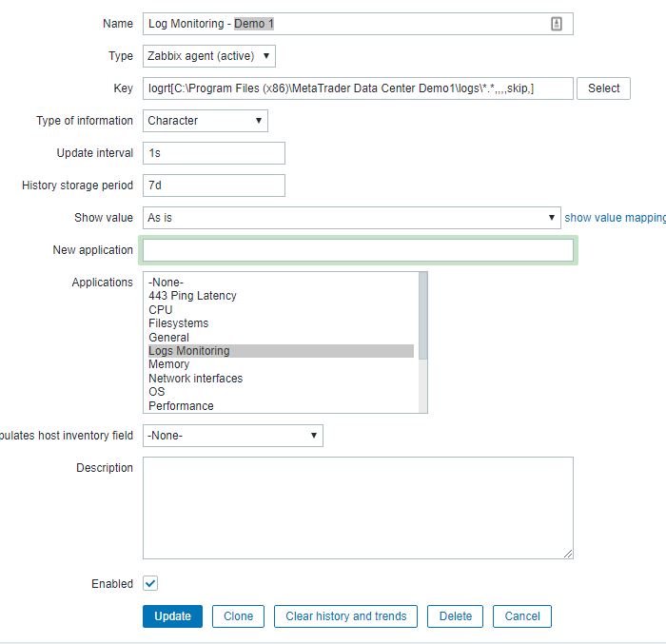Expand the host inventory field dropdown

(x=233, y=436)
